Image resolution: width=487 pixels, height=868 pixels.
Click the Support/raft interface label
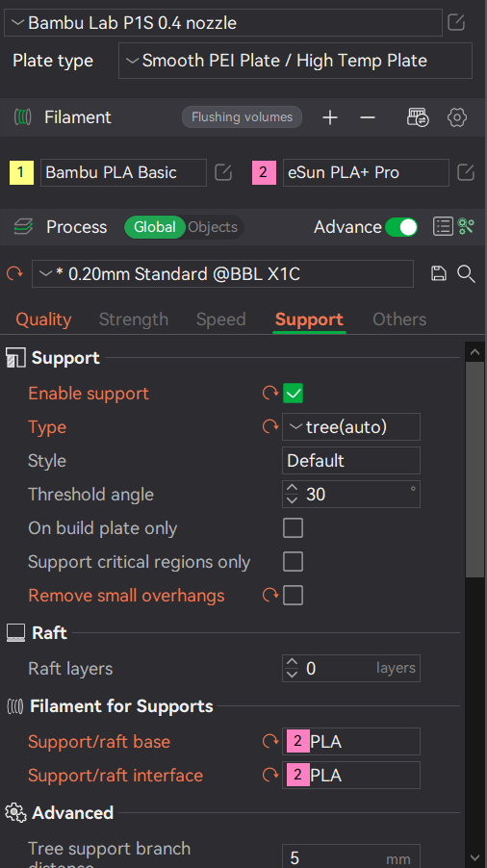coord(115,776)
